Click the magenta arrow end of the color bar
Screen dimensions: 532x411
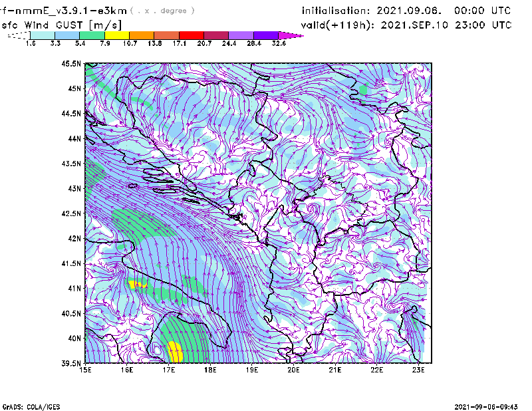(x=291, y=35)
